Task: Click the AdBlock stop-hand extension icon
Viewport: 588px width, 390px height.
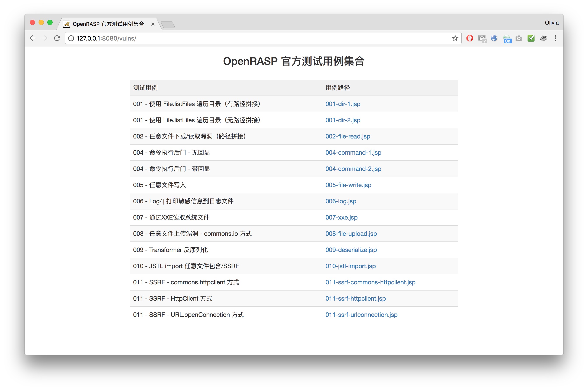Action: (469, 38)
